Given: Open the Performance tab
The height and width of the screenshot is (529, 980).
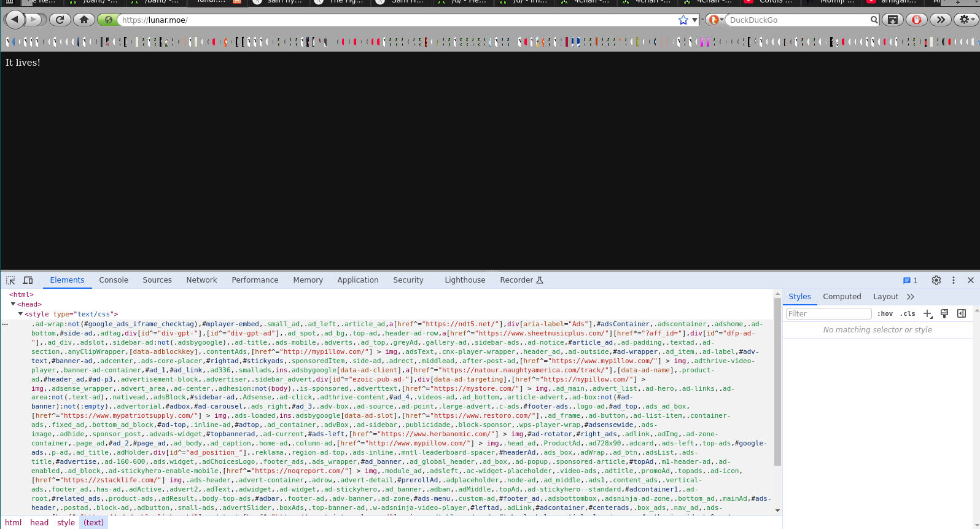Looking at the screenshot, I should [x=255, y=280].
